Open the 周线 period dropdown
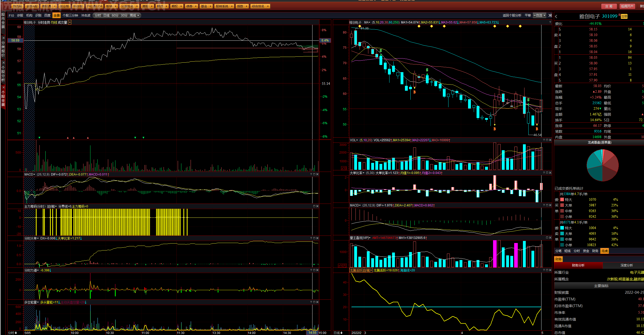The height and width of the screenshot is (335, 644). tap(134, 15)
